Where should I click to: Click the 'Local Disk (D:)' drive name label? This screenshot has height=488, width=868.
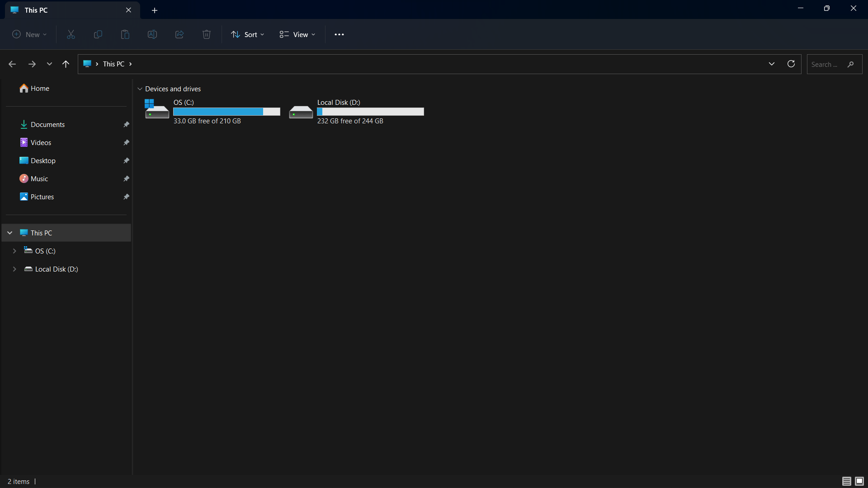coord(339,103)
